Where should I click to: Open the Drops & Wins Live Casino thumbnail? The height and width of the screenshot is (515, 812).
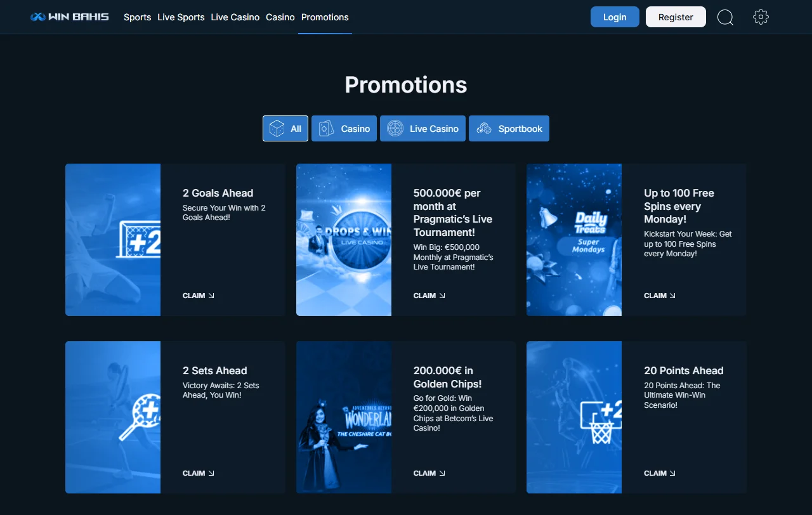click(x=344, y=240)
